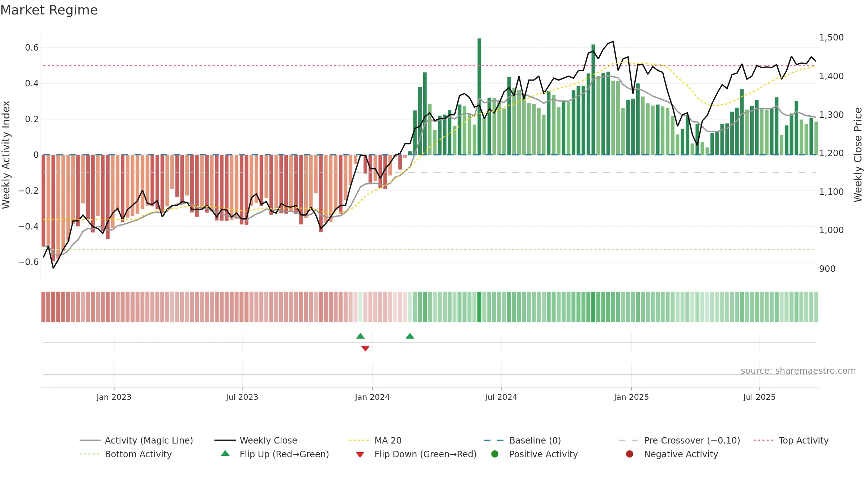Toggle the Baseline (0) legend entry
Screen dimensions: 868x488
[522, 440]
